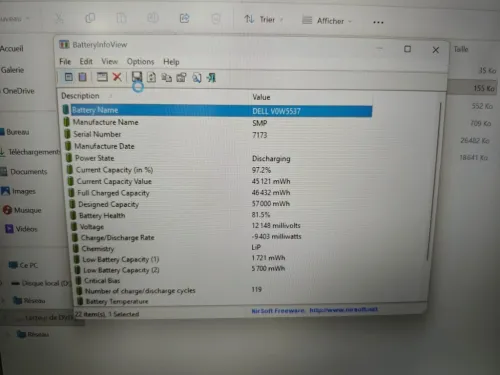Open the Afficher view dropdown
This screenshot has width=500, height=375.
coord(327,21)
